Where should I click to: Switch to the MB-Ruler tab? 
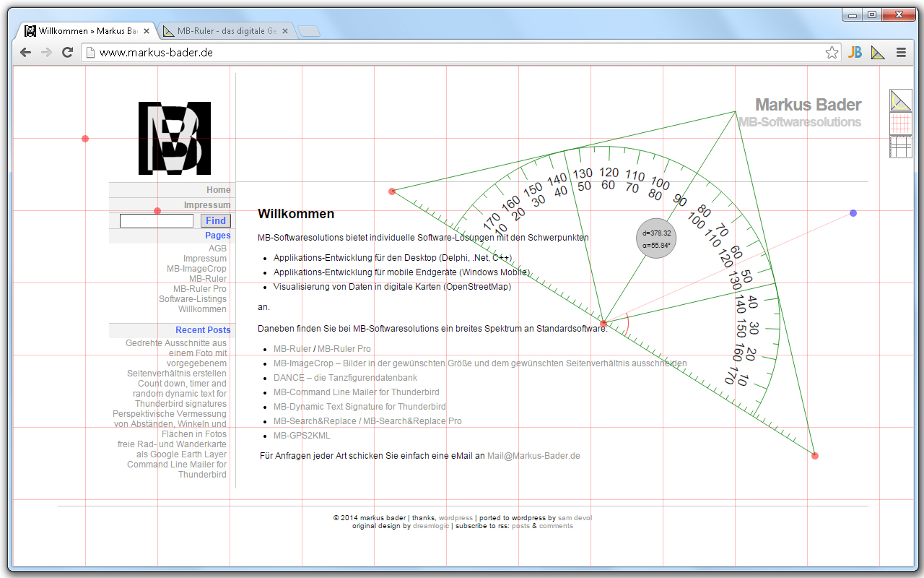[224, 30]
